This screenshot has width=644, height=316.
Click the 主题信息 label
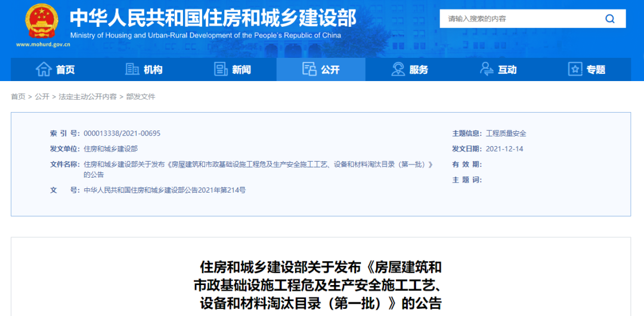point(467,134)
